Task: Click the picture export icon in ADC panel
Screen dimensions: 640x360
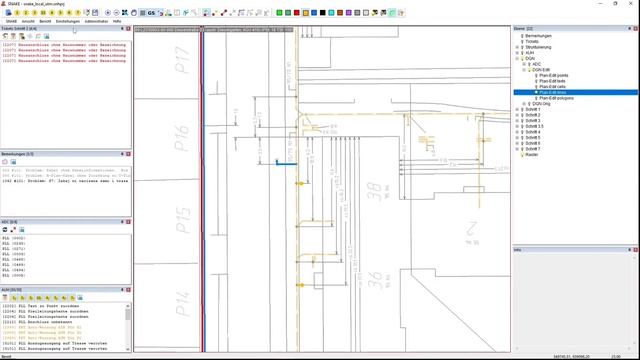Action: pos(22,230)
